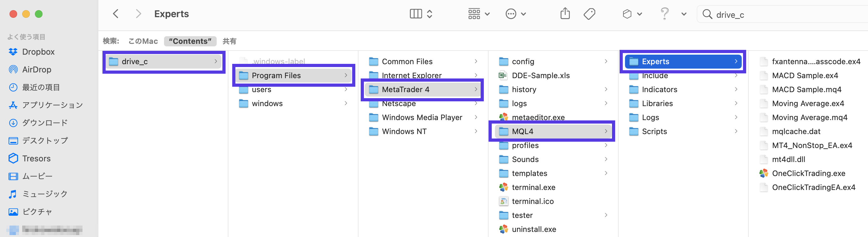This screenshot has height=237, width=868.
Task: Select the MetaTrader 4 folder
Action: (x=424, y=90)
